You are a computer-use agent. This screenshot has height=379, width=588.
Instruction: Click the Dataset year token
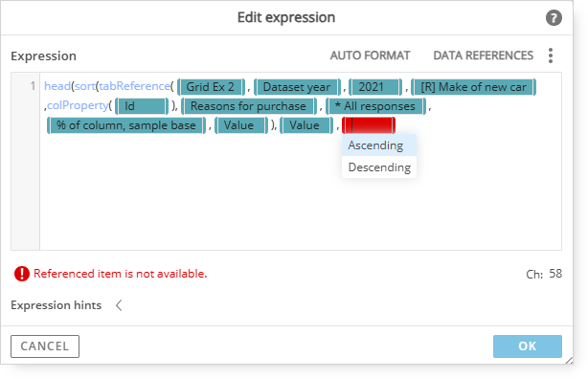pyautogui.click(x=297, y=87)
